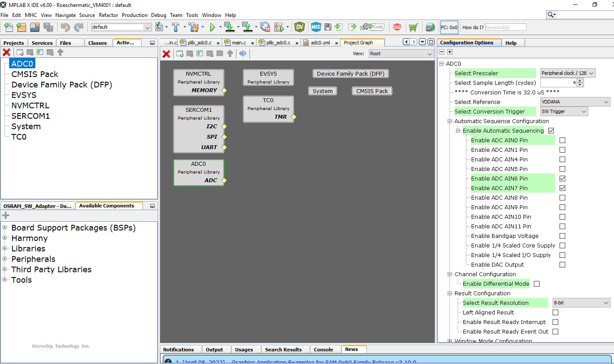Click the globe film web icon in toolbar

pos(430,27)
